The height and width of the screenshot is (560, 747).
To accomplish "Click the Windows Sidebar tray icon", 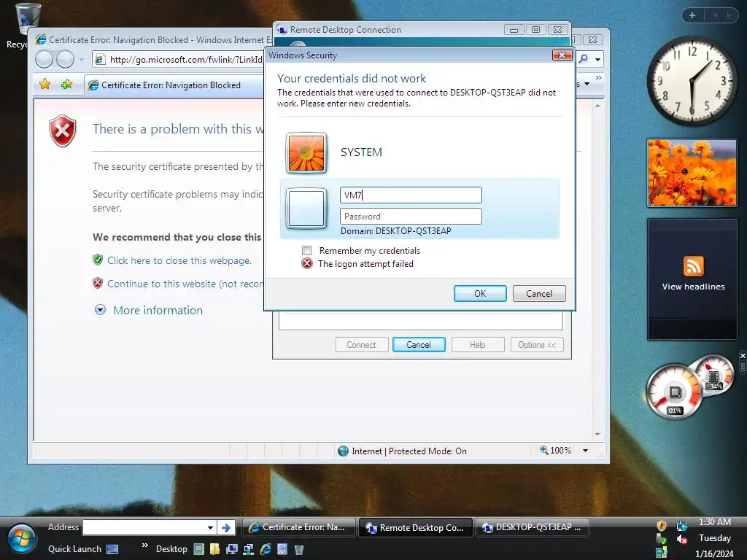I will click(x=661, y=553).
